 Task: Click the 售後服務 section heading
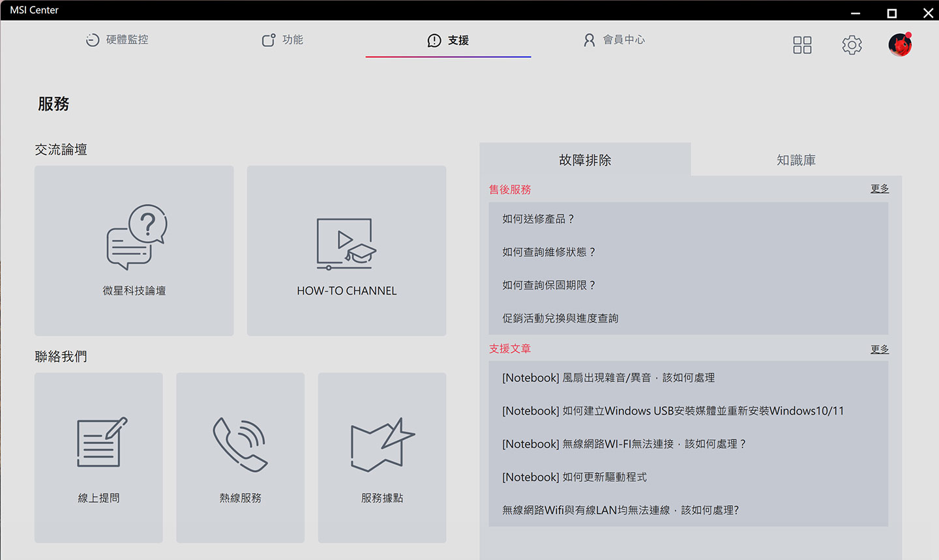510,190
